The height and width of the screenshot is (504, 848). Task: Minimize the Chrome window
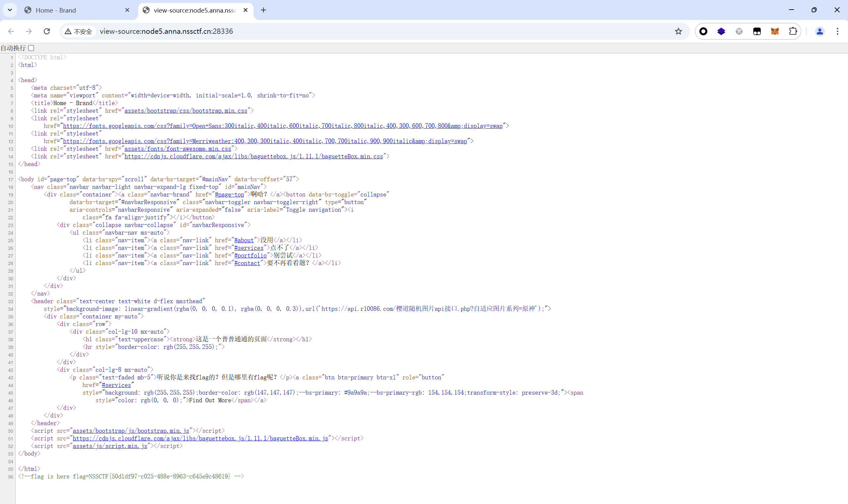tap(791, 10)
